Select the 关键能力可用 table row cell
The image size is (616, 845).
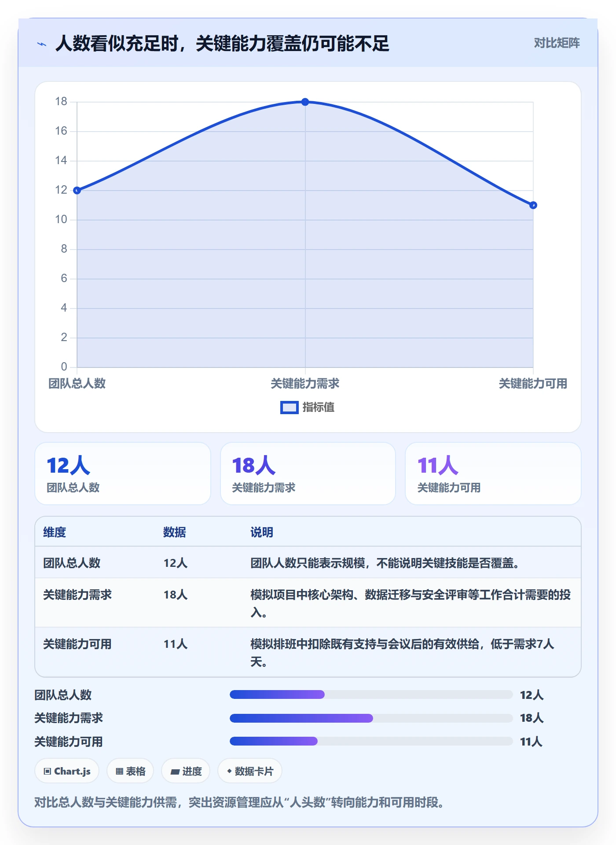click(77, 644)
